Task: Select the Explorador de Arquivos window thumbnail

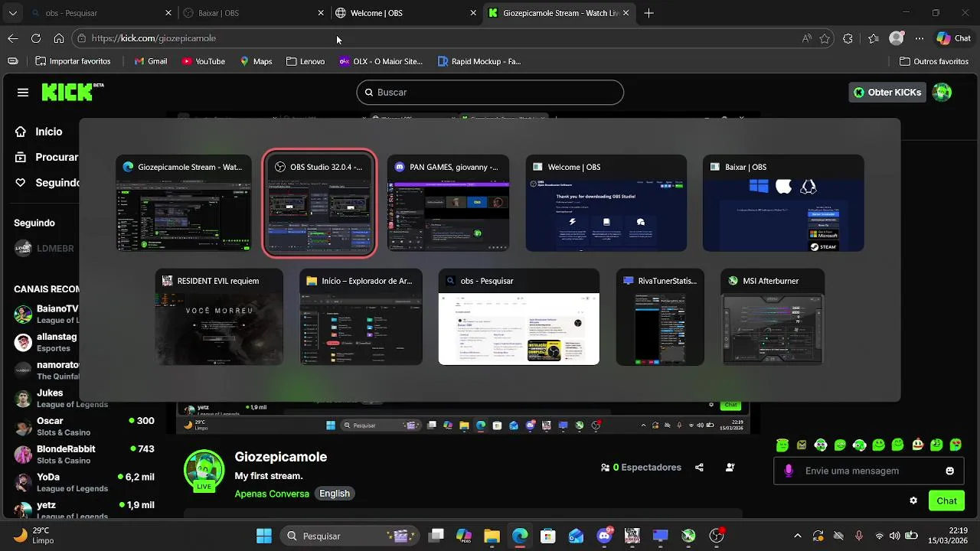Action: (361, 317)
